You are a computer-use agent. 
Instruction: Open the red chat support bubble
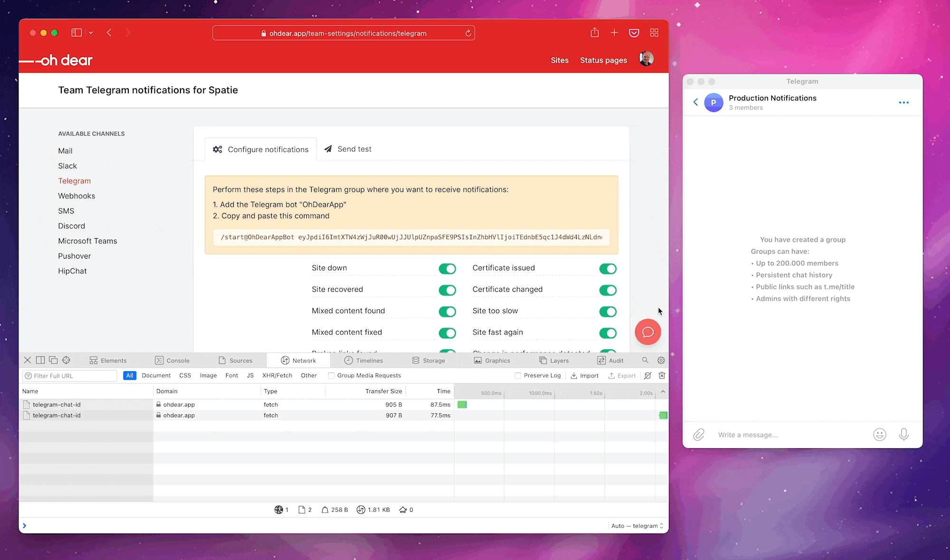648,332
